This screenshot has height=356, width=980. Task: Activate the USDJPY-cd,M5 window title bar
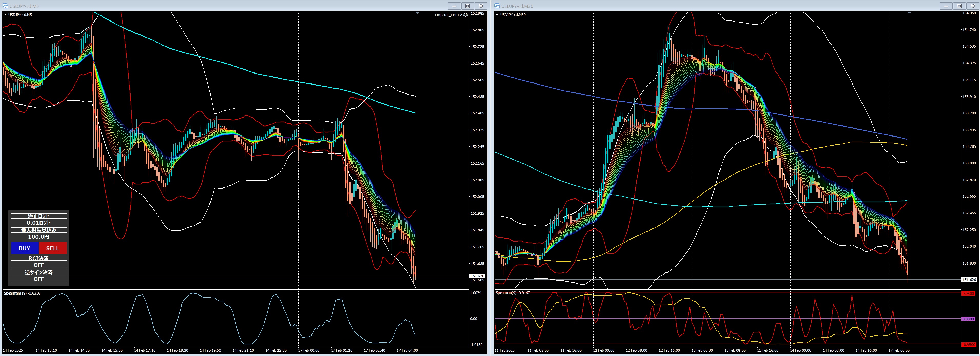point(228,6)
